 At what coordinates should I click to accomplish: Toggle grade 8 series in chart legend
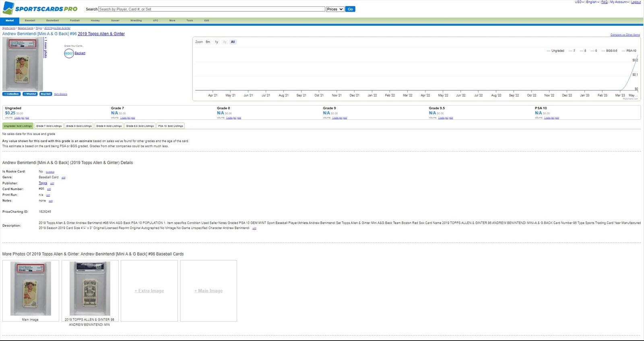[583, 51]
